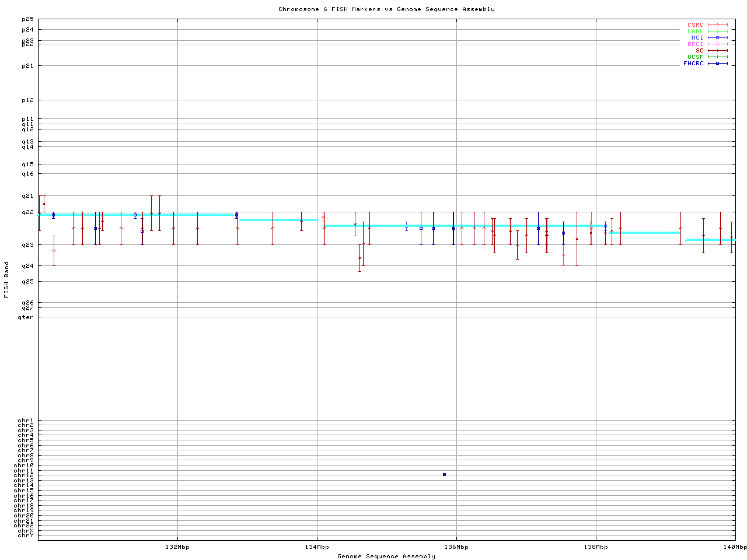747x560 pixels.
Task: Click the 140Mbp label at axis end
Action: pyautogui.click(x=735, y=547)
